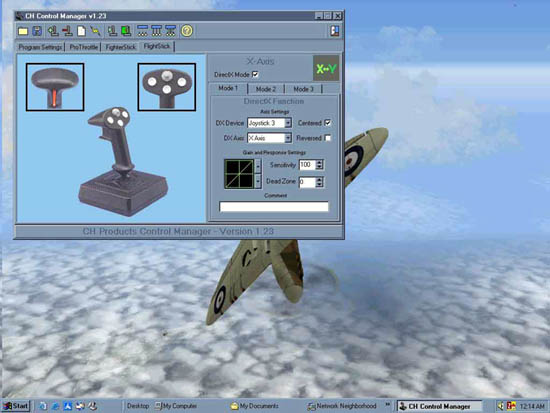Switch to the Mode 2 tab

point(266,89)
